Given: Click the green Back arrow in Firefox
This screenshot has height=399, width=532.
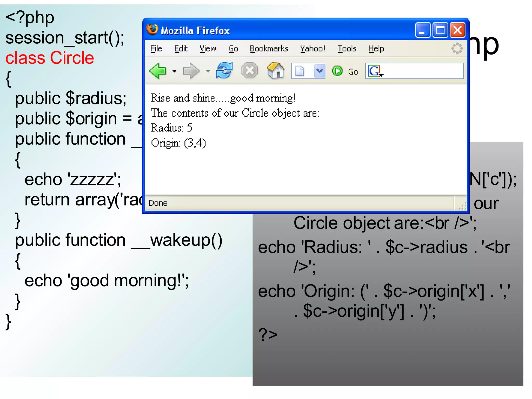Looking at the screenshot, I should coord(158,71).
